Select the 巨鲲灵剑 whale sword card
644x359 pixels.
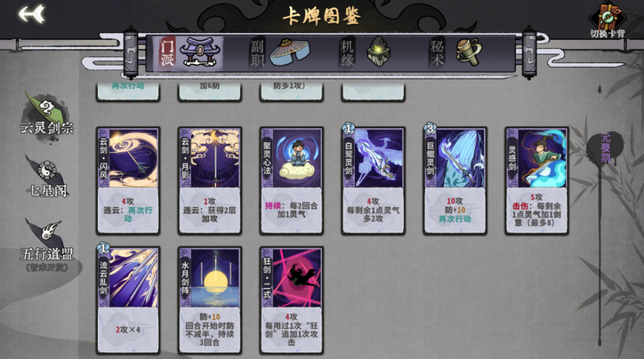click(x=455, y=181)
